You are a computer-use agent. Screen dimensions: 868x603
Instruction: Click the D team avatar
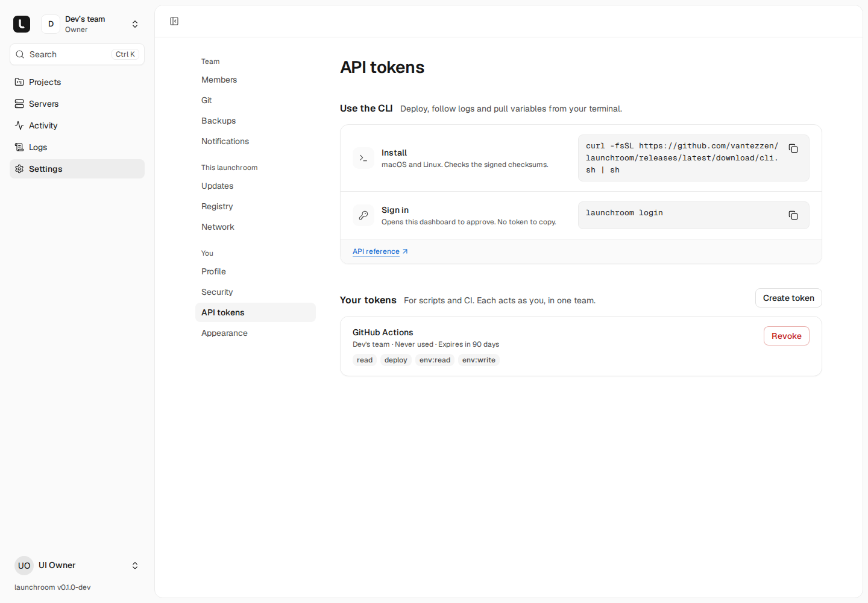51,24
